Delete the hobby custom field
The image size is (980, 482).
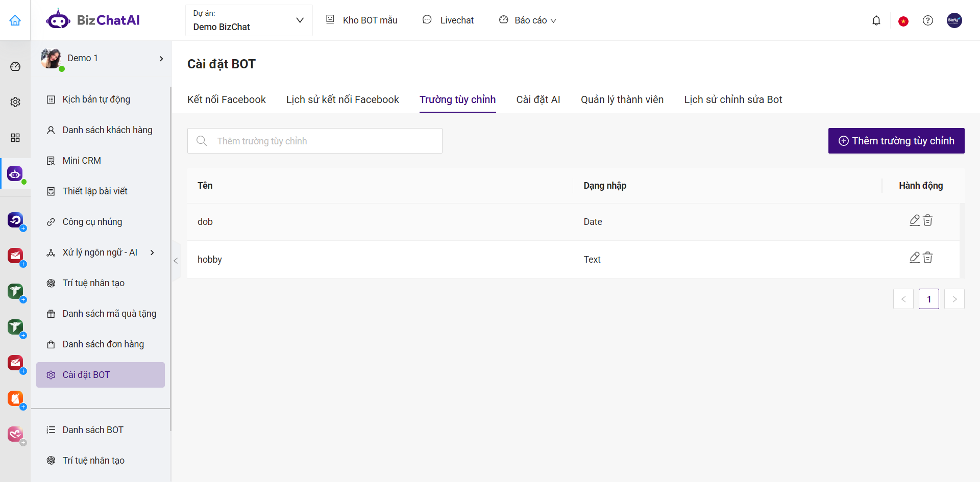point(928,258)
